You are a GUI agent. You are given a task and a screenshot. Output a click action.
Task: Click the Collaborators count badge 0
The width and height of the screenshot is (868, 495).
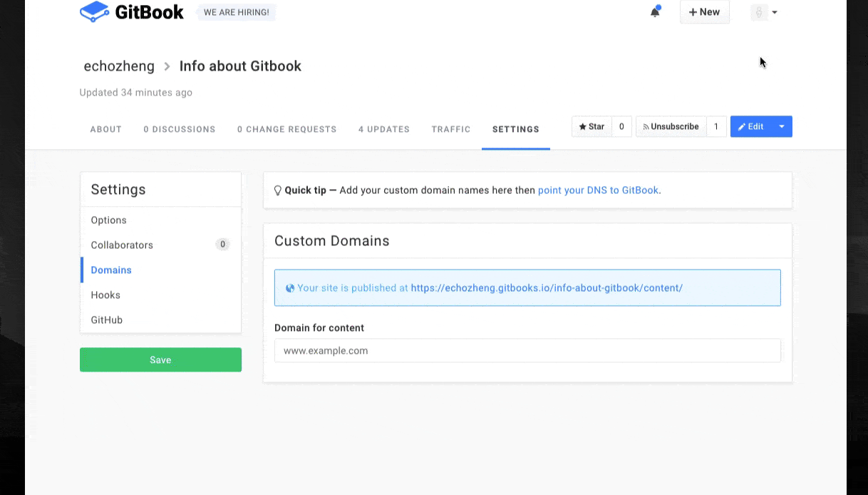click(222, 245)
